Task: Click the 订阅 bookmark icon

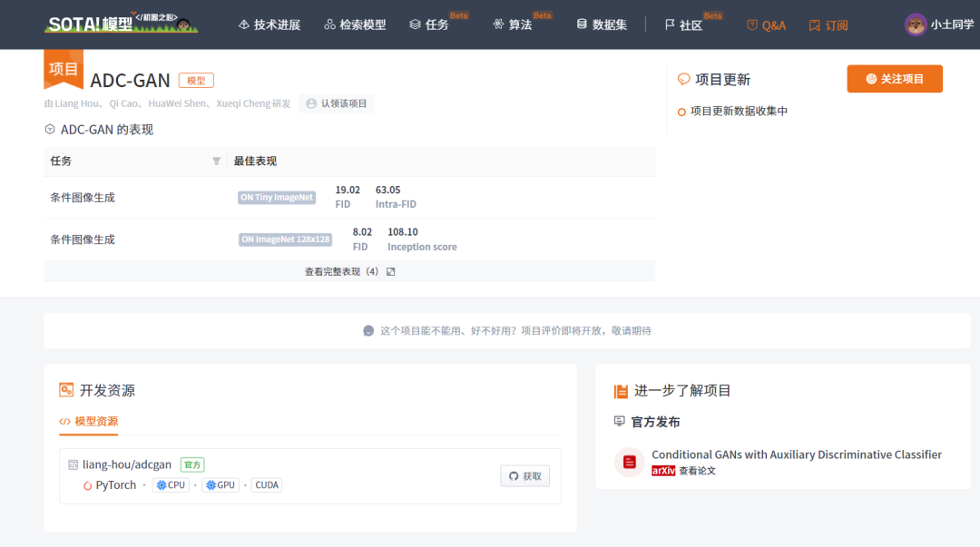Action: tap(814, 25)
